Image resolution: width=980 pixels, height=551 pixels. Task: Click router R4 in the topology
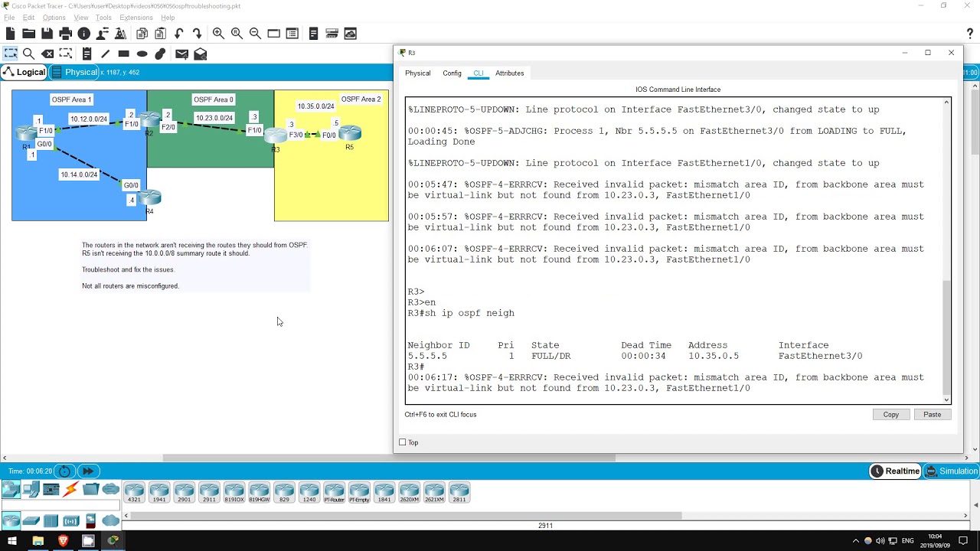click(x=150, y=198)
